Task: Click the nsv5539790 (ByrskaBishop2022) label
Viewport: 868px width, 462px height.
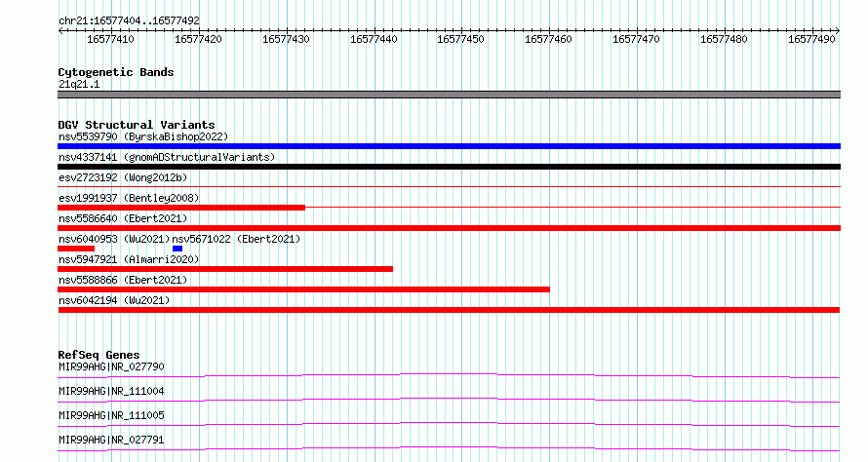Action: click(143, 136)
